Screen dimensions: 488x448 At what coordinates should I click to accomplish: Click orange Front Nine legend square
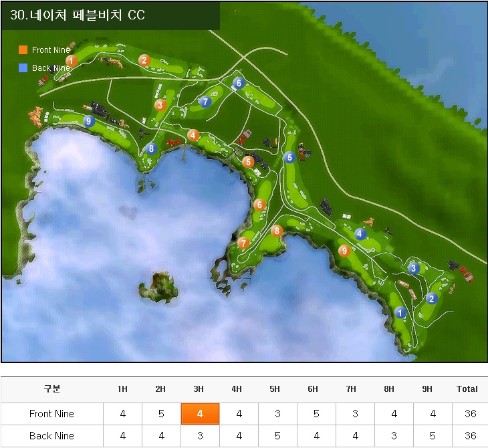tap(23, 50)
